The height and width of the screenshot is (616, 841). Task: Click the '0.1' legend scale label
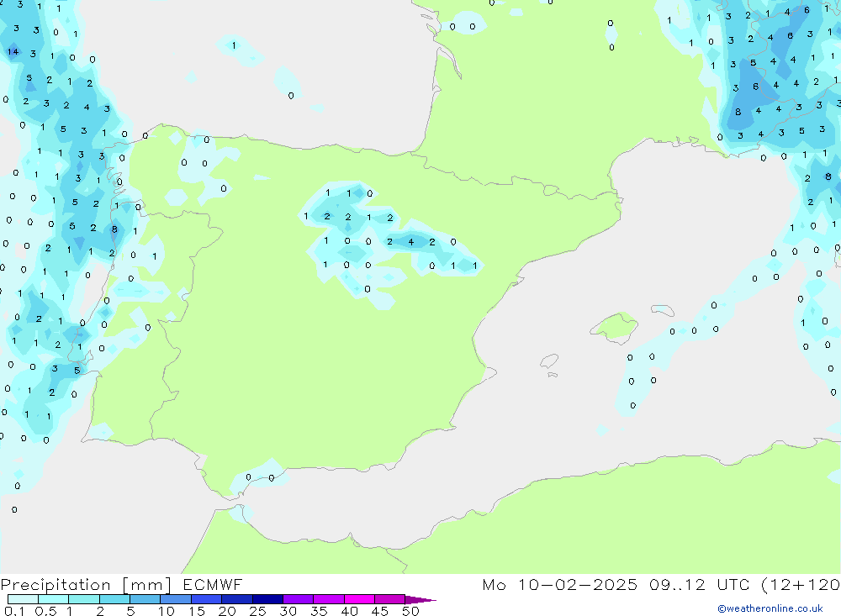[14, 611]
